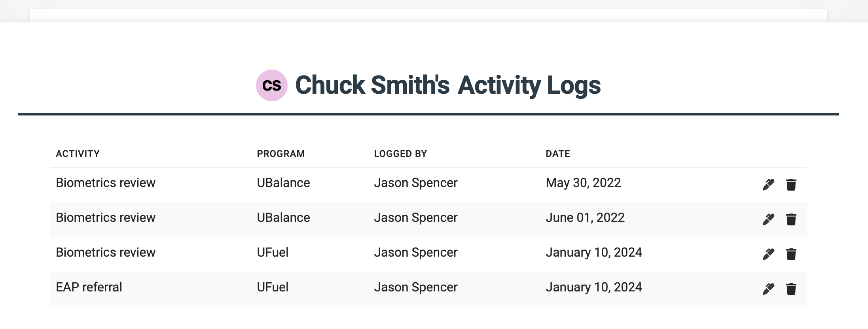Click Jason Spencer in the June 01 row
This screenshot has width=868, height=329.
pyautogui.click(x=415, y=217)
